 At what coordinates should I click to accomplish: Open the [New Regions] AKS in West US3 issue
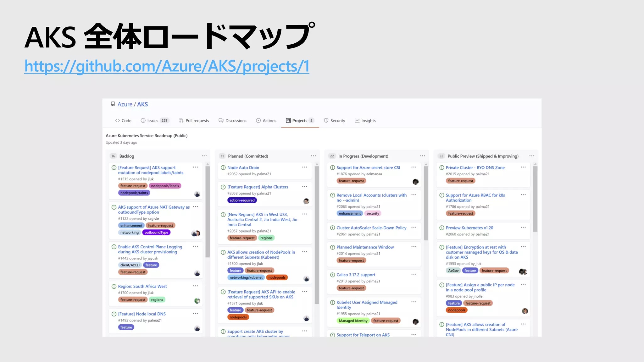[262, 220]
